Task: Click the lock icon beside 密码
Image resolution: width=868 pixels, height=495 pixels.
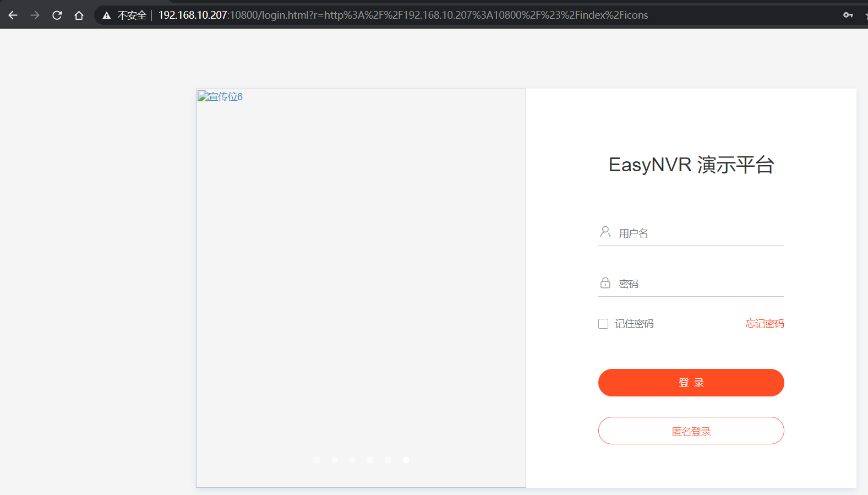Action: (605, 283)
